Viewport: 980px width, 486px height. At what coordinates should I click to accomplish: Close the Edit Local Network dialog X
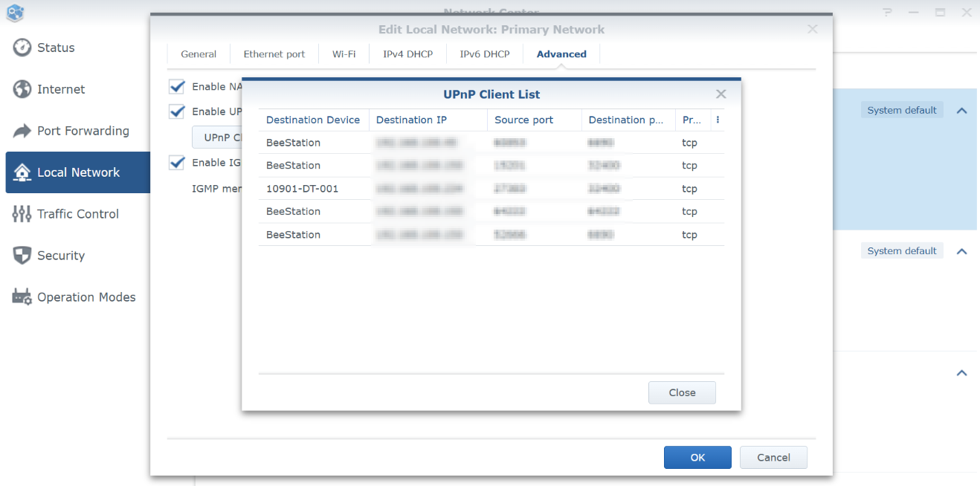(813, 29)
